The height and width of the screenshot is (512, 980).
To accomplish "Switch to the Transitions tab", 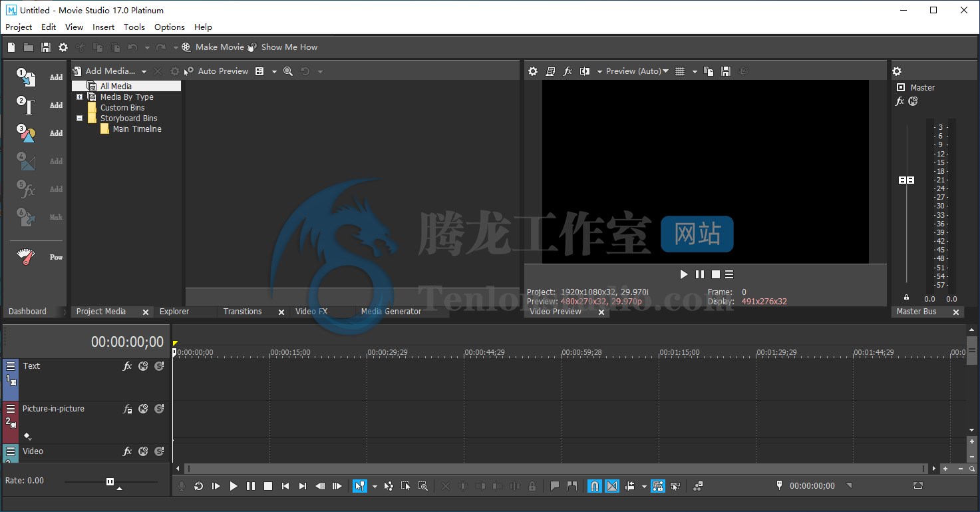I will pos(242,312).
